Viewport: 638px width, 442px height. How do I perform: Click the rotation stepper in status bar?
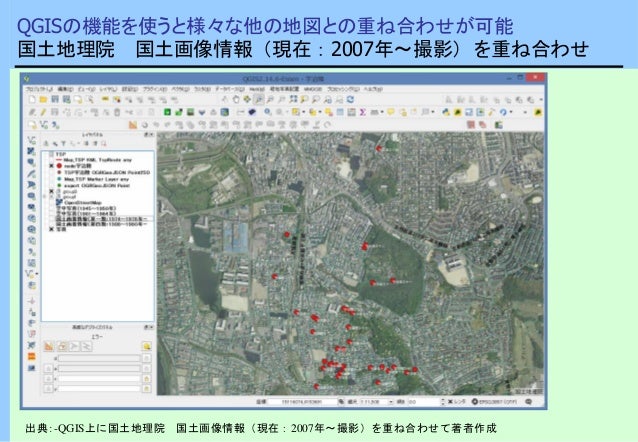443,402
